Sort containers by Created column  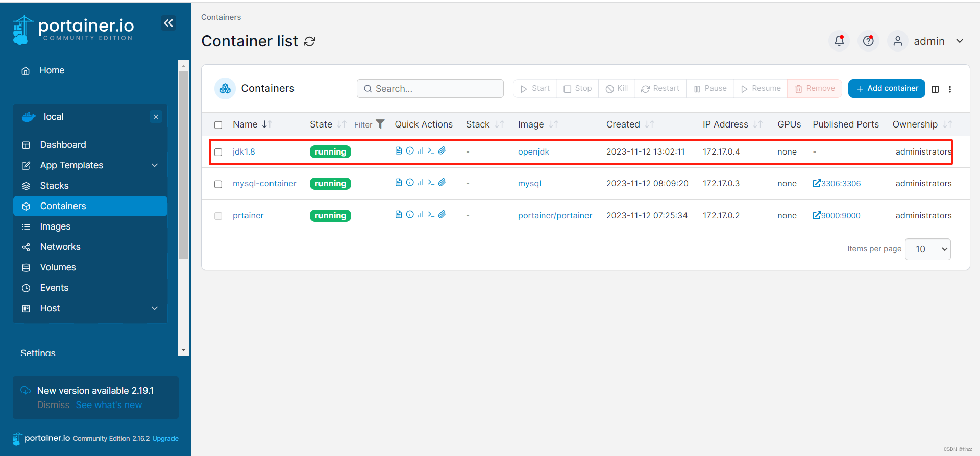(630, 124)
